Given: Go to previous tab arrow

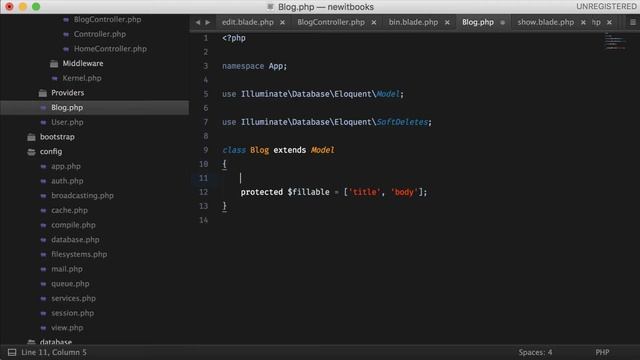Looking at the screenshot, I should pyautogui.click(x=198, y=22).
